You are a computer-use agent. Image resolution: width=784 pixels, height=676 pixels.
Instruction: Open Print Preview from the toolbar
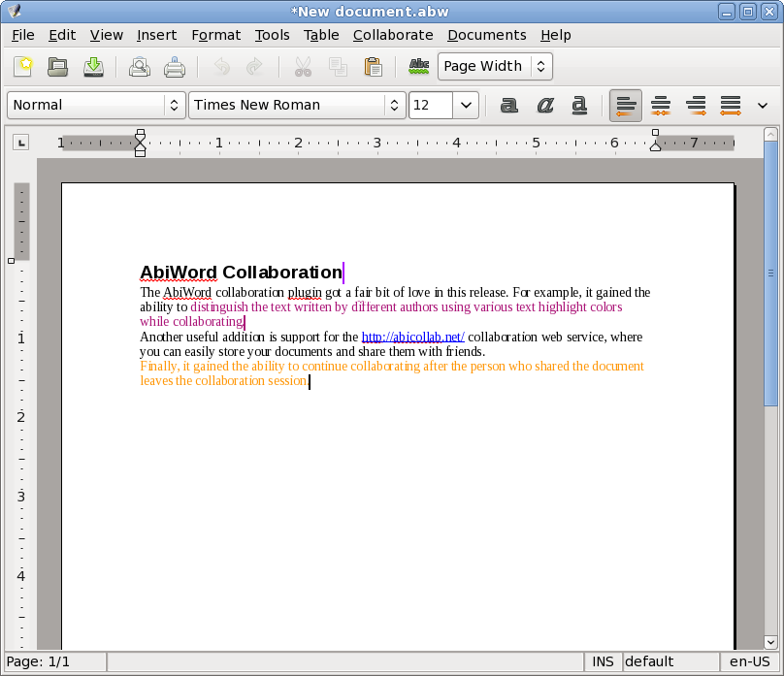click(140, 67)
